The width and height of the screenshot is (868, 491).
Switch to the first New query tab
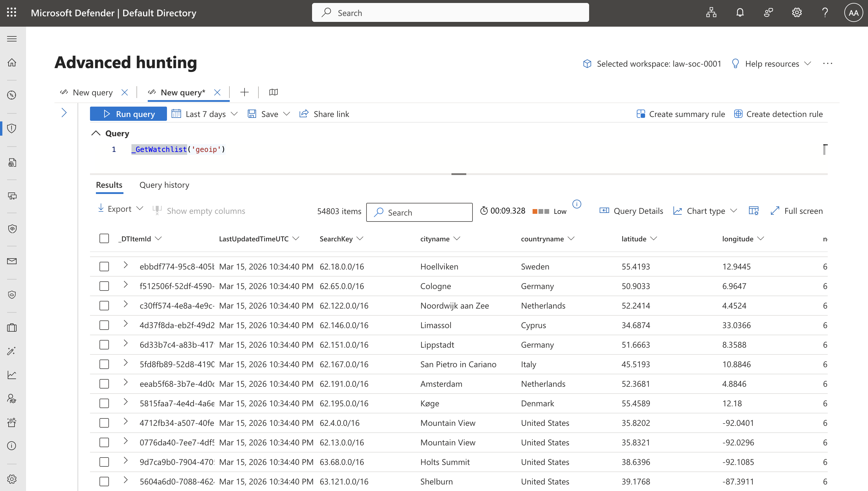92,92
